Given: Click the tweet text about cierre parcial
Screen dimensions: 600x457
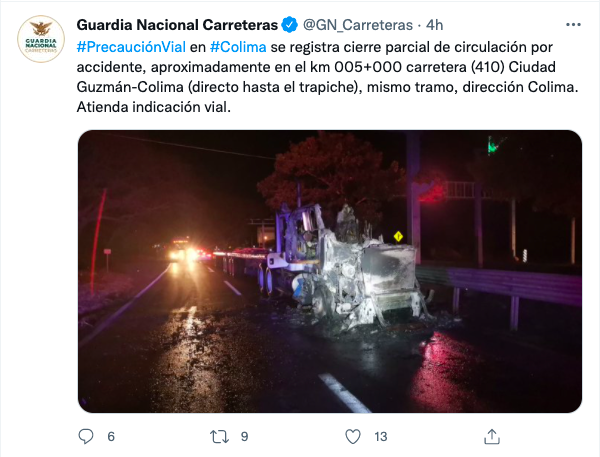Looking at the screenshot, I should tap(327, 77).
